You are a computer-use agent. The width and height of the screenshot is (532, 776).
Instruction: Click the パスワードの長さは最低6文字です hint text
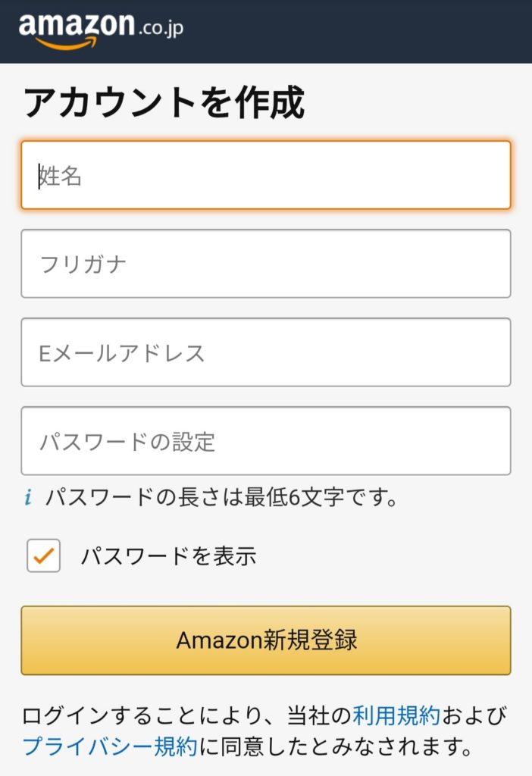221,497
